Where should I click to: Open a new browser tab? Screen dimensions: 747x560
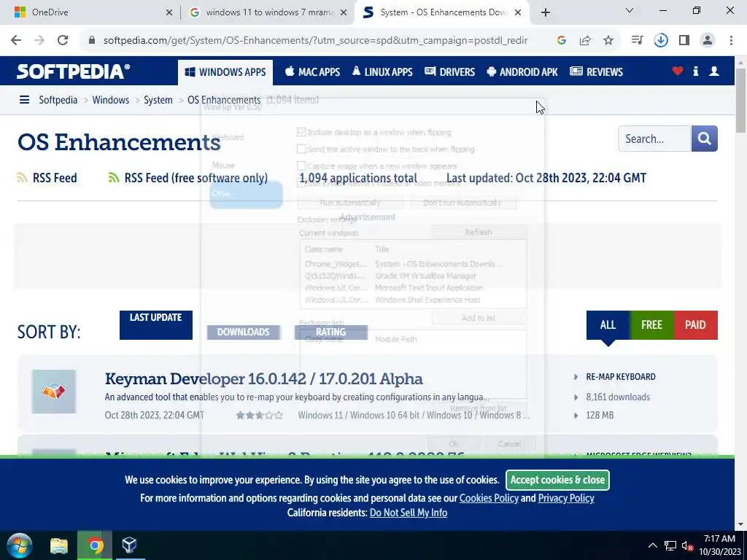pos(546,12)
